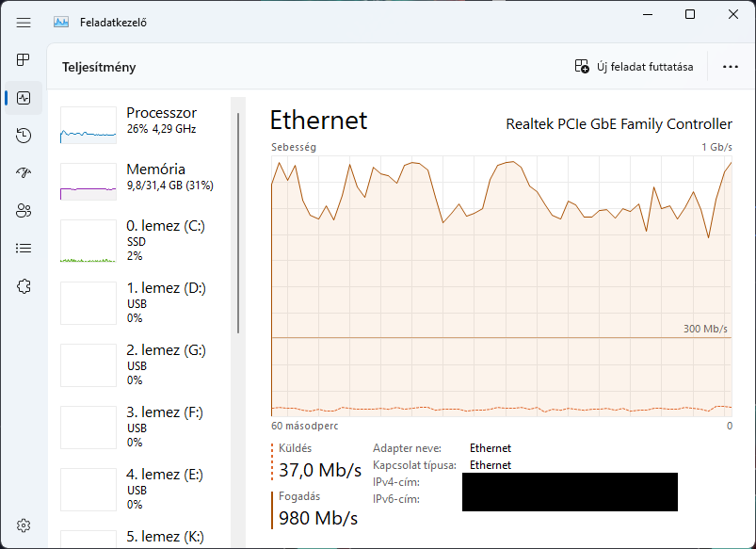Open the Services puzzle icon in sidebar
This screenshot has height=549, width=756.
24,286
